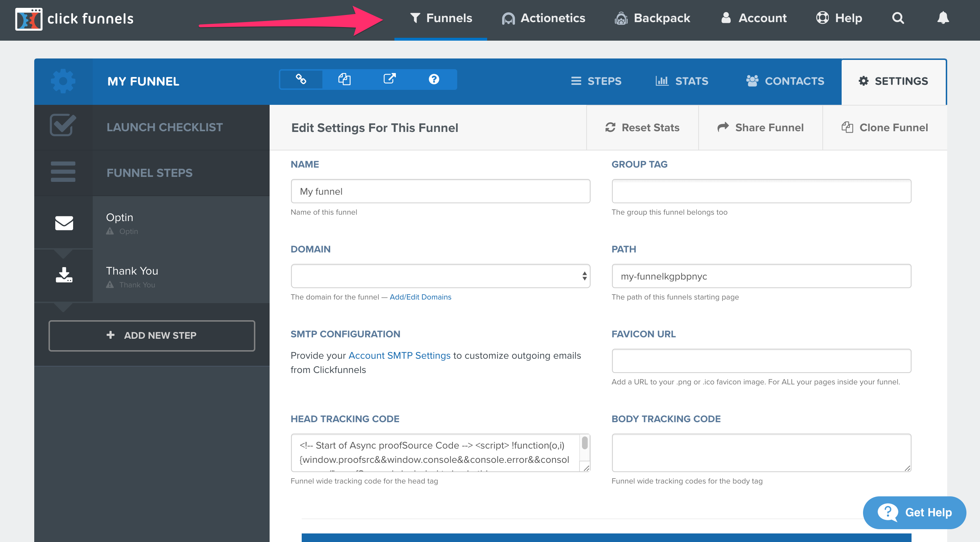Click the Reset Stats refresh icon

[610, 127]
